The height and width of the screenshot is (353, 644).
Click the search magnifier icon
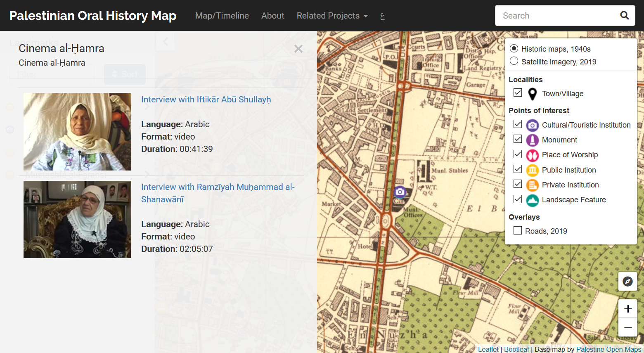[x=624, y=16]
